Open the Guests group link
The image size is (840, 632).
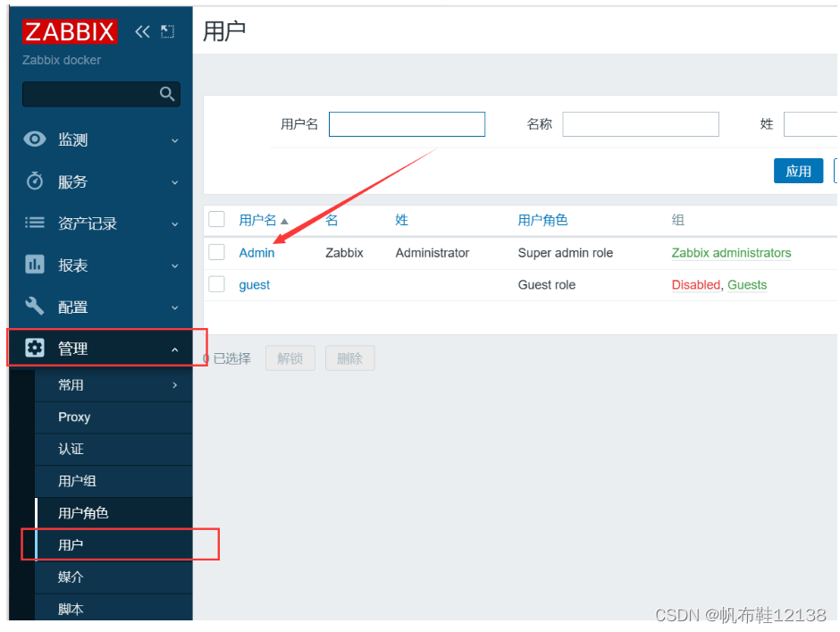point(747,284)
